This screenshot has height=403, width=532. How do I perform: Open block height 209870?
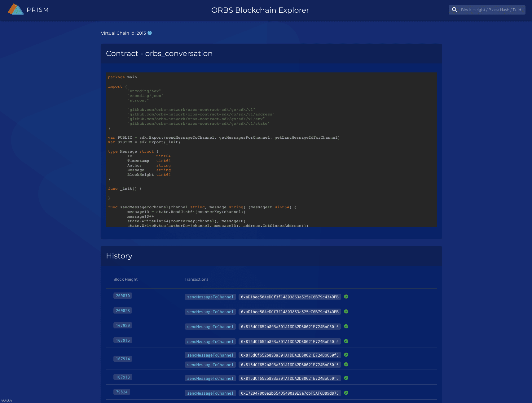click(123, 296)
